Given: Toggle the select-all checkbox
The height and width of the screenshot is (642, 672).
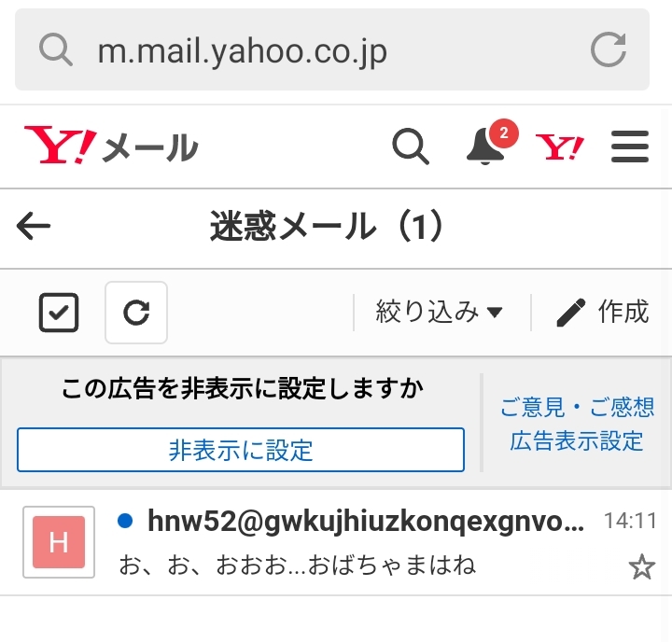Looking at the screenshot, I should pyautogui.click(x=59, y=313).
